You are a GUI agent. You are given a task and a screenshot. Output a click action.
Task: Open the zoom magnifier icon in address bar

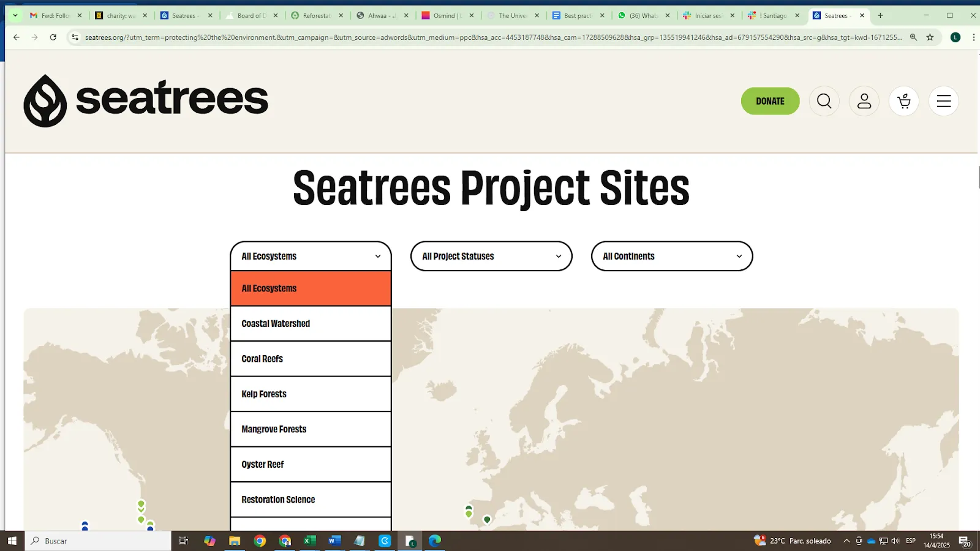click(913, 37)
